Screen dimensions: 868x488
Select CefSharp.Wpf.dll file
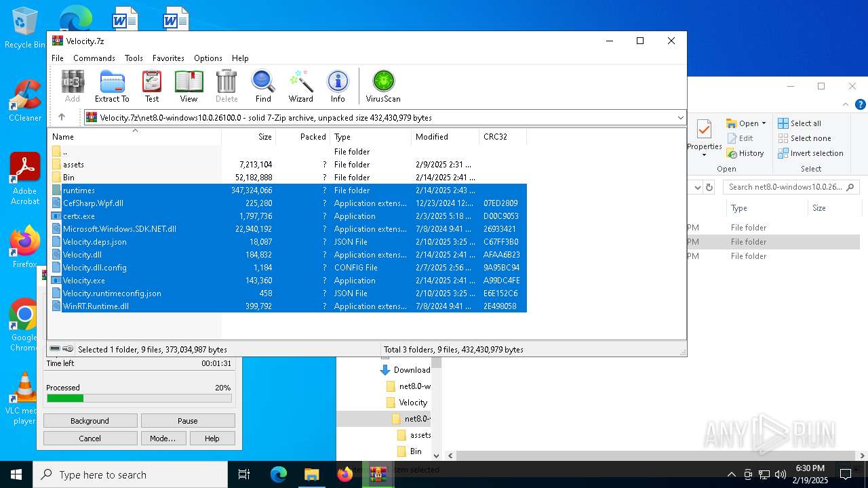pyautogui.click(x=288, y=203)
